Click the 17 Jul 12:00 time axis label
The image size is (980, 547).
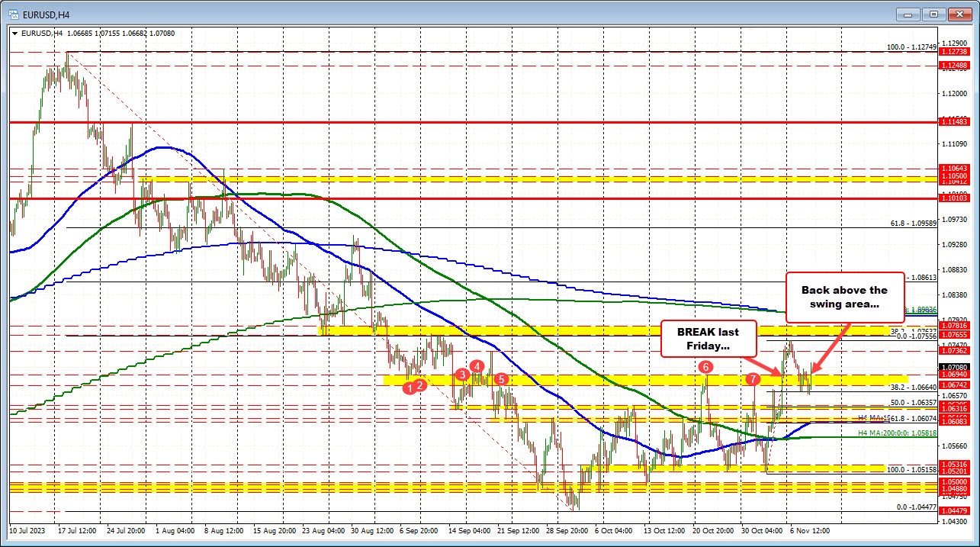click(x=79, y=529)
